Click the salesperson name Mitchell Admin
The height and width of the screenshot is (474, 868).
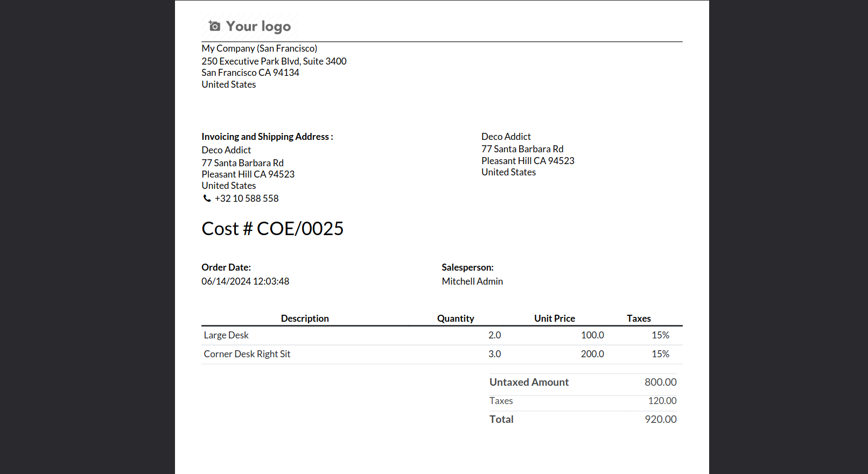point(472,281)
